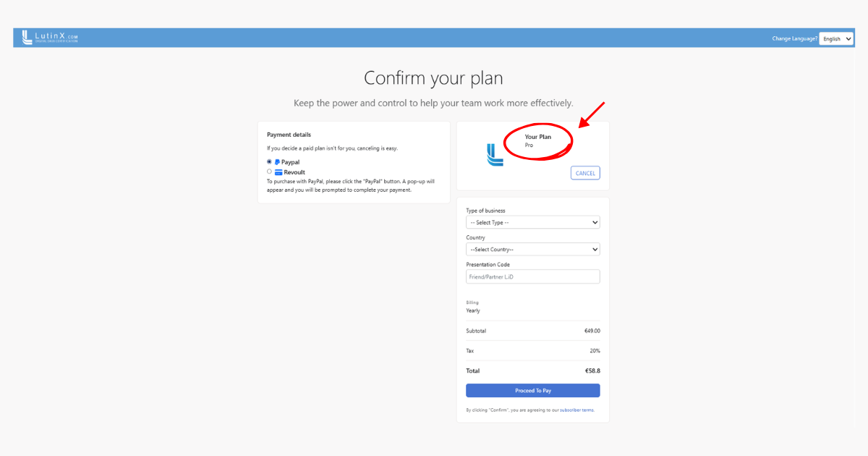Open the Change Language dropdown
This screenshot has height=456, width=868.
coord(837,39)
